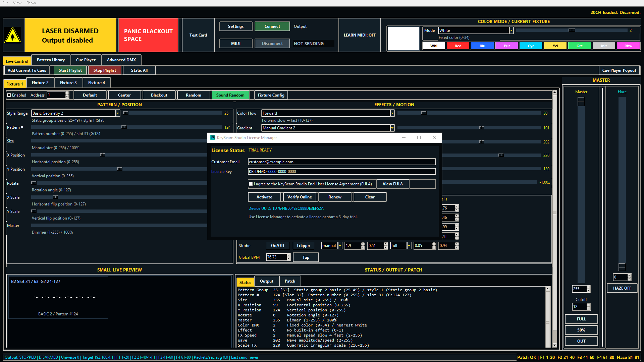This screenshot has width=644, height=362.
Task: Click the LASER DISARMED output toggle
Action: click(70, 35)
